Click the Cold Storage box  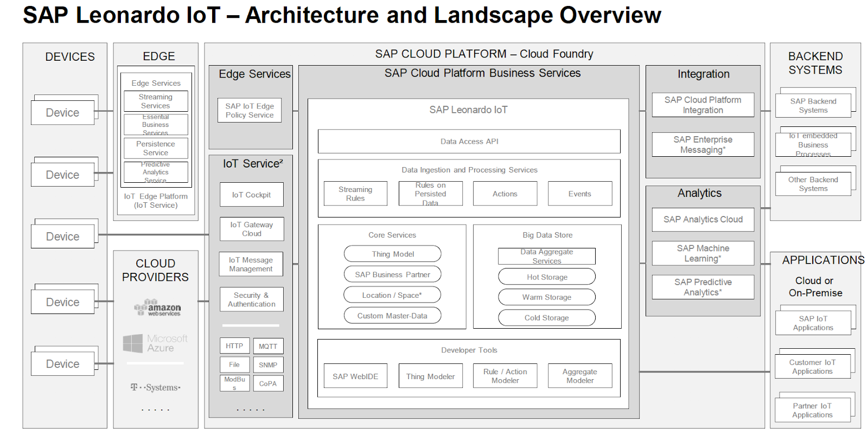point(547,318)
